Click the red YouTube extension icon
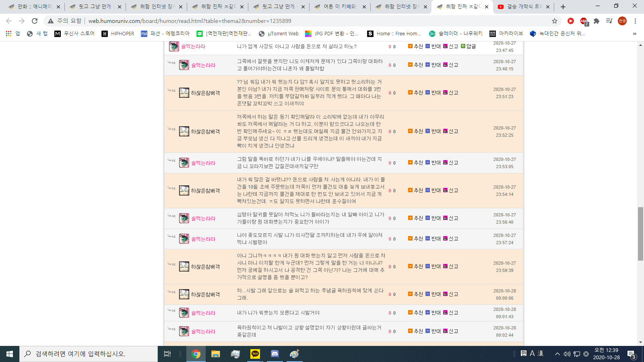Screen dimensions: 644x362 (x=571, y=21)
